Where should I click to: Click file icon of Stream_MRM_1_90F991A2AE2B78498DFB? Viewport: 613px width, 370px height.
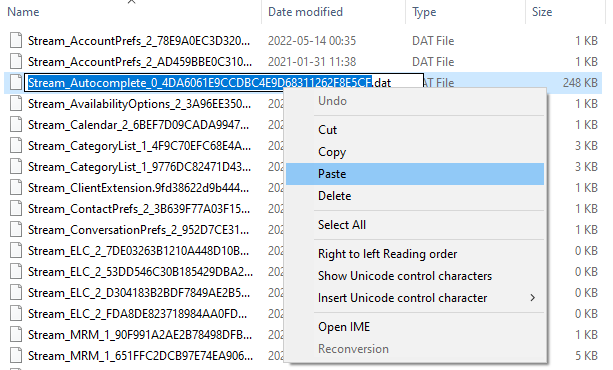click(16, 335)
